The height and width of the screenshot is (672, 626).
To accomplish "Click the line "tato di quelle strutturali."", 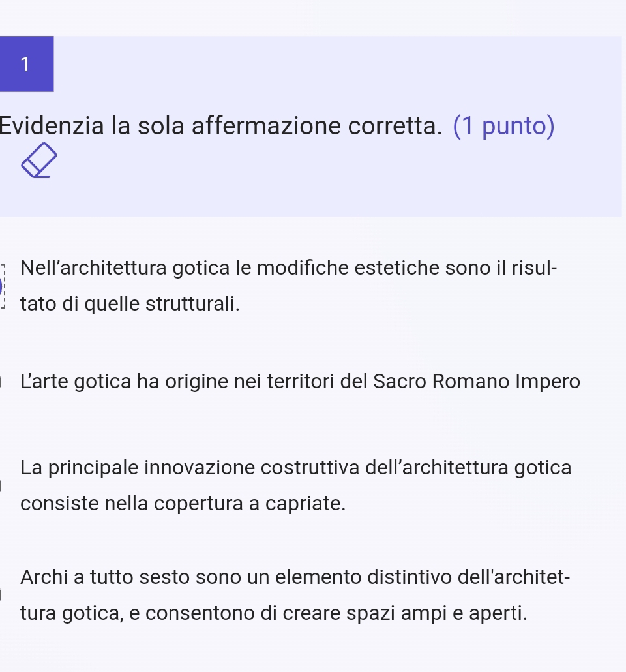I will coord(130,304).
